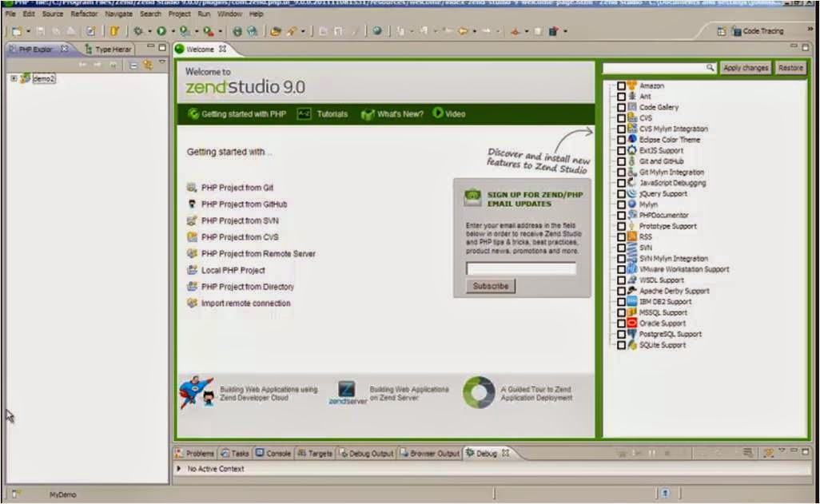Check the Code Gallery checkbox
Viewport: 820px width, 504px height.
621,107
